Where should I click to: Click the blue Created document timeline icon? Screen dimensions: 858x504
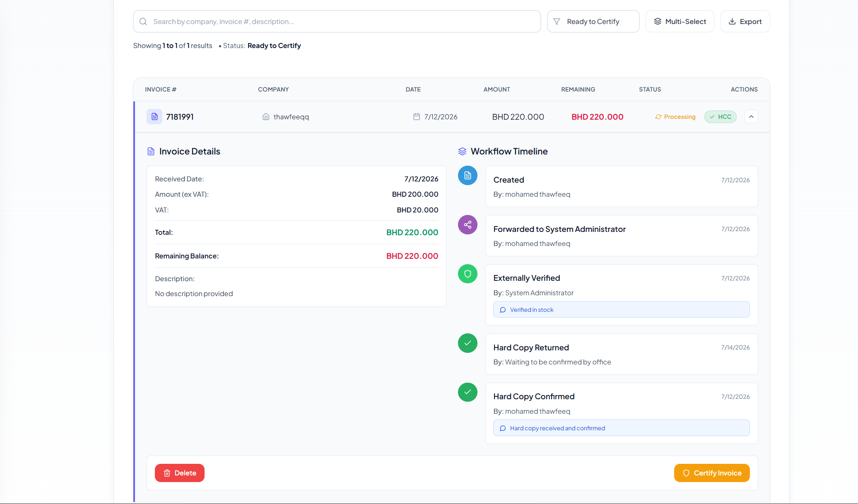point(468,176)
